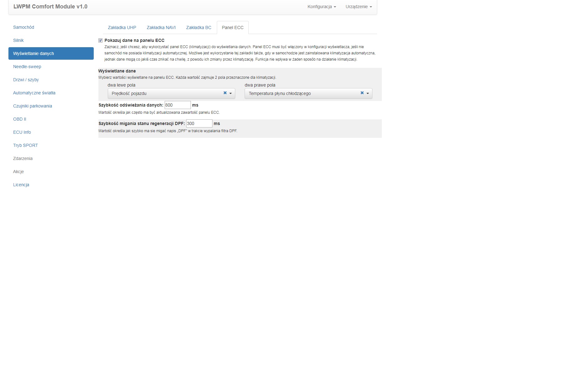Click the data refresh rate input field
The width and height of the screenshot is (588, 370).
point(177,105)
